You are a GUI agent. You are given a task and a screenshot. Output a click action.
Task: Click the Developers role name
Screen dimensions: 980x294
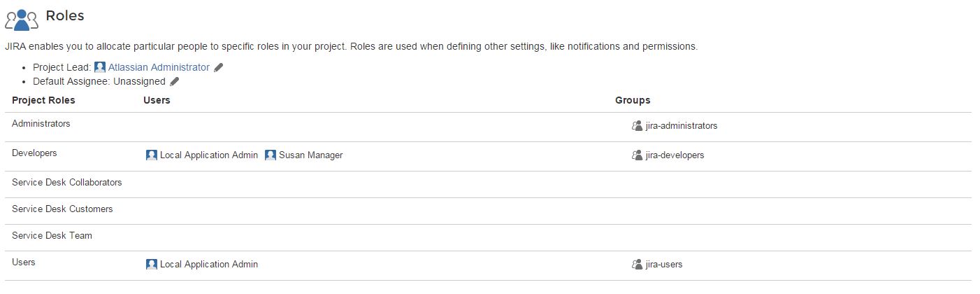tap(34, 153)
